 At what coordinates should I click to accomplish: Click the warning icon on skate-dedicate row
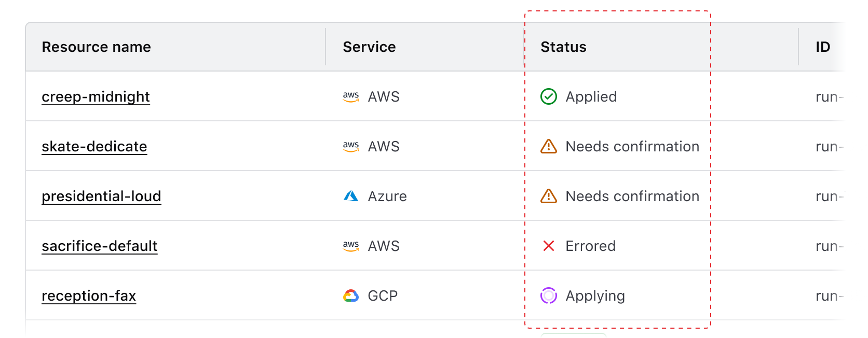549,146
